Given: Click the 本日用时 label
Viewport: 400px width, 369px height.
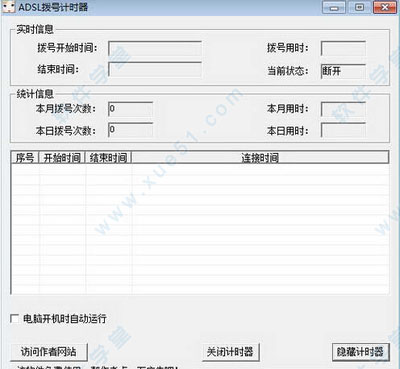Looking at the screenshot, I should [x=288, y=130].
